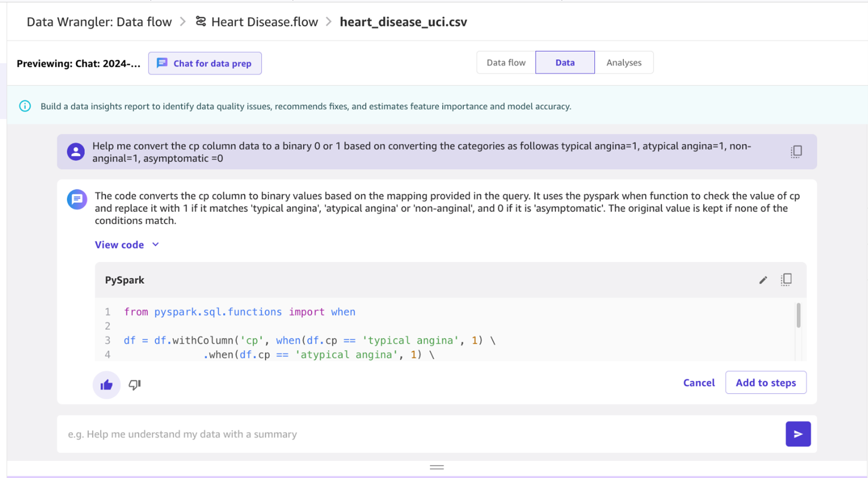868x478 pixels.
Task: Click the panel resize handle at bottom
Action: [437, 467]
